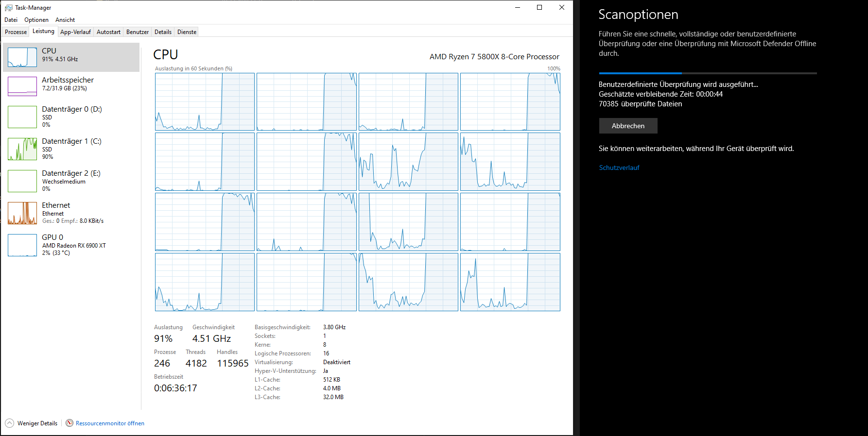The width and height of the screenshot is (868, 436).
Task: Select the Ethernet performance entry
Action: 71,213
